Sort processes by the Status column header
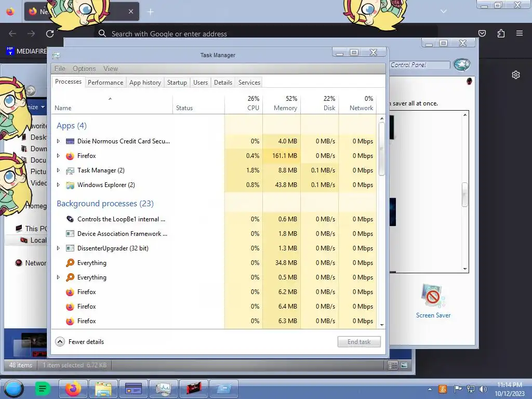 click(x=198, y=103)
